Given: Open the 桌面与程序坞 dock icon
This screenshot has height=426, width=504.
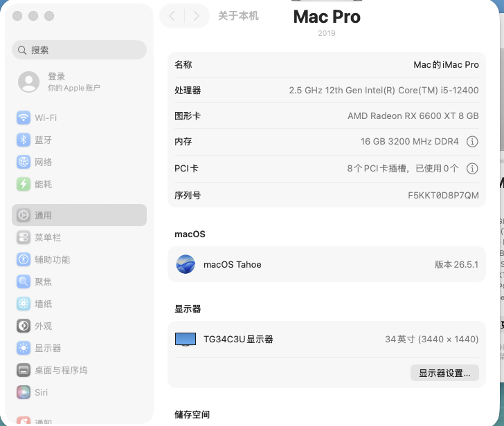Looking at the screenshot, I should click(24, 370).
